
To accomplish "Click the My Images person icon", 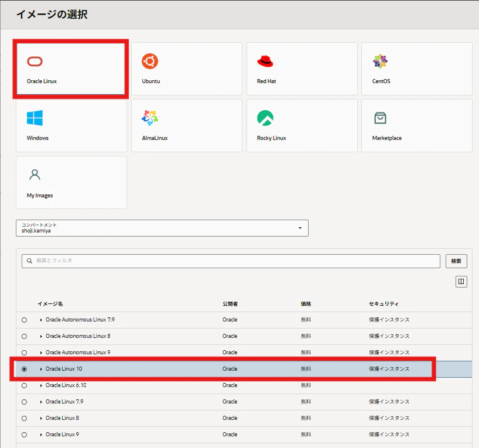I will pos(35,175).
